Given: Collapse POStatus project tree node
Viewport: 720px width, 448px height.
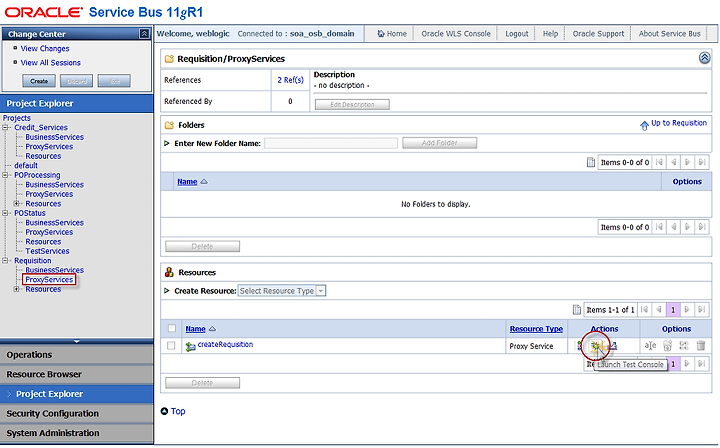Looking at the screenshot, I should [x=5, y=213].
